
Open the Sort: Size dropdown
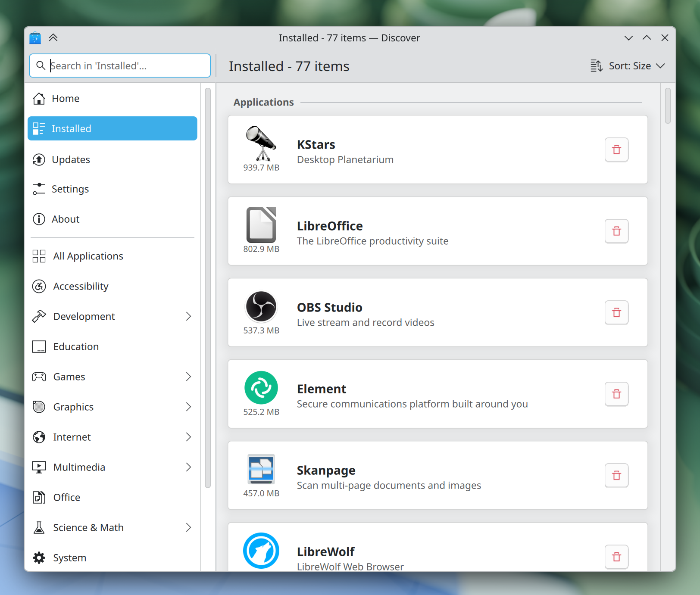[x=628, y=66]
